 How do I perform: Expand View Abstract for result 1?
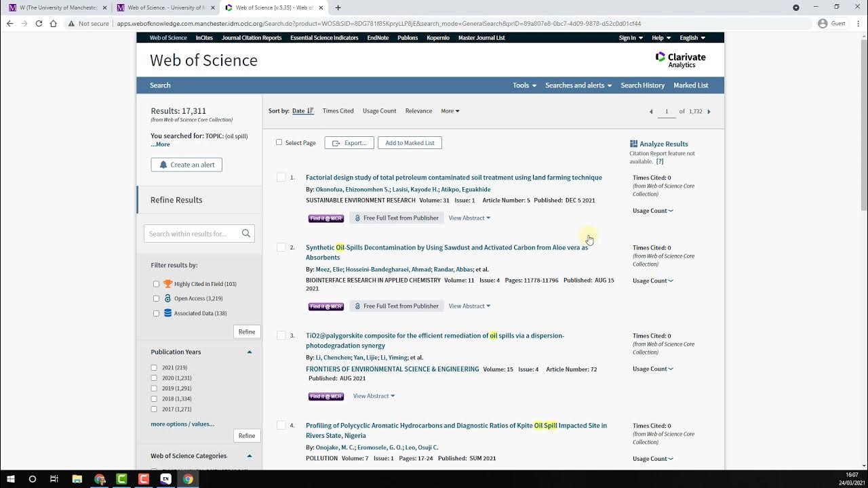coord(469,218)
